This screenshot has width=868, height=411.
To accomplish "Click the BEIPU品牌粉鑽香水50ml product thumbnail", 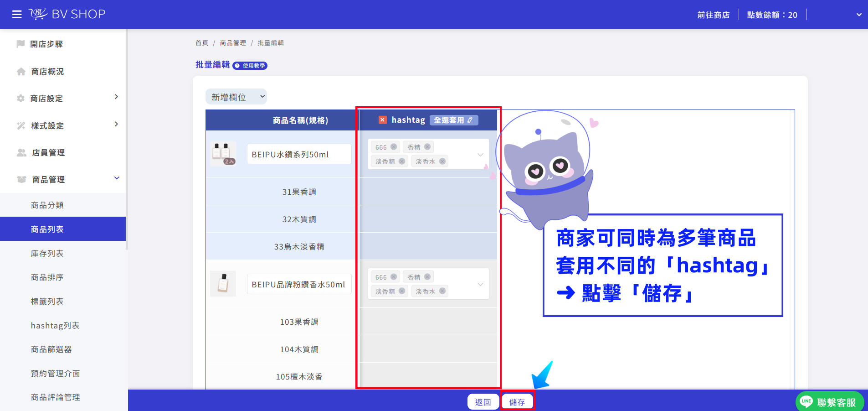I will (223, 284).
